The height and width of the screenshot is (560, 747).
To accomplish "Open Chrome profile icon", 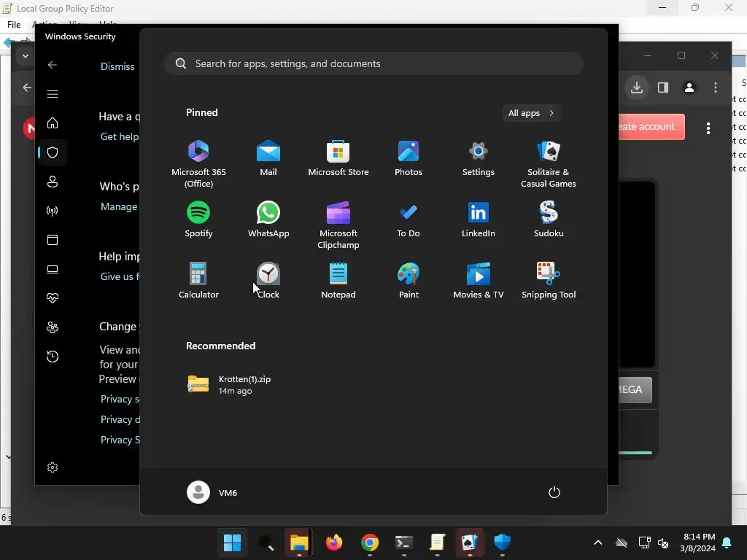I will coord(689,87).
